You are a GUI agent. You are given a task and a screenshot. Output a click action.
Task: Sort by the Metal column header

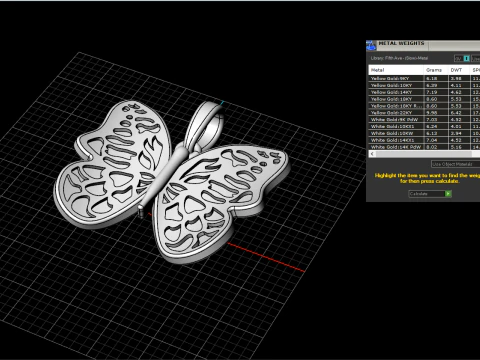396,70
